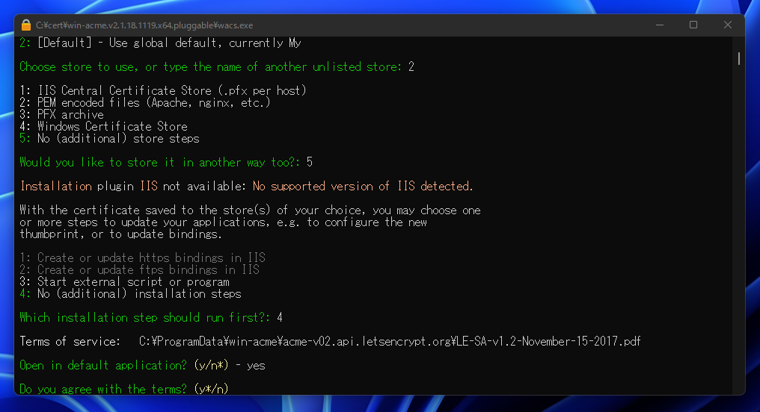Click the PFX archive option line
Viewport: 760px width, 412px height.
pos(61,115)
